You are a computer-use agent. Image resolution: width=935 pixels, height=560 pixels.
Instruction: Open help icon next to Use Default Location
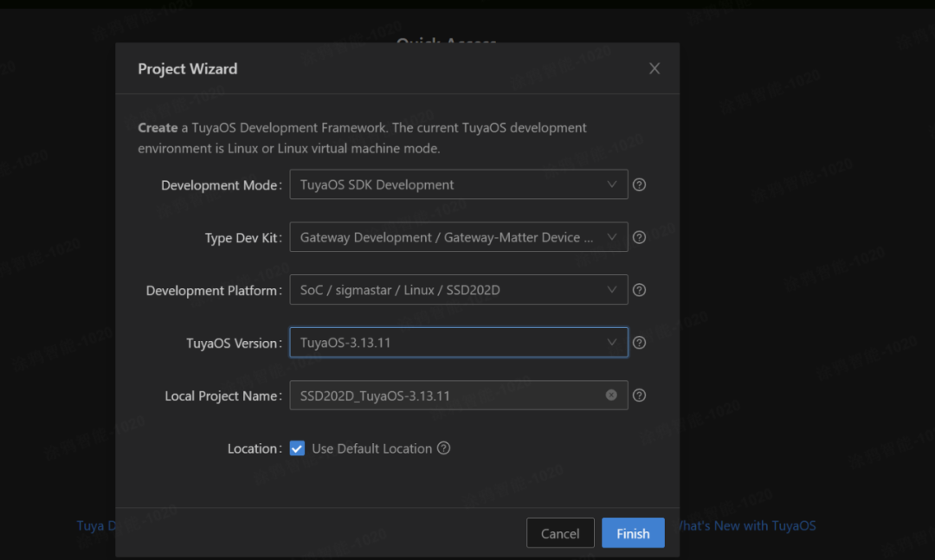[444, 448]
